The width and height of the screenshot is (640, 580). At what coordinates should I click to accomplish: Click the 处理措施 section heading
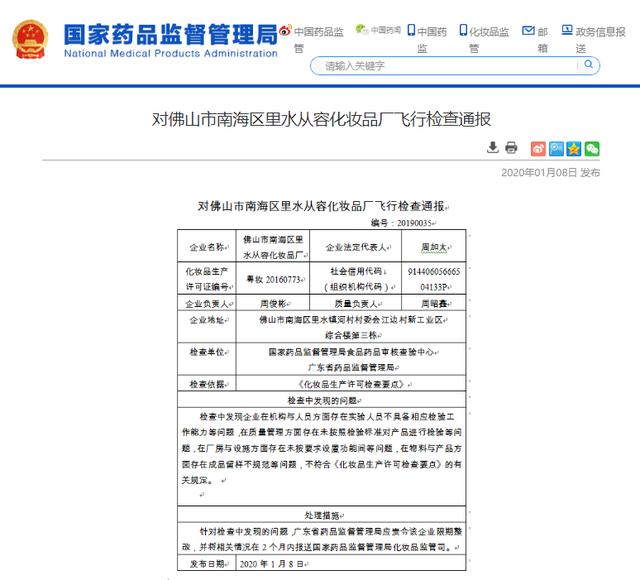(x=322, y=515)
